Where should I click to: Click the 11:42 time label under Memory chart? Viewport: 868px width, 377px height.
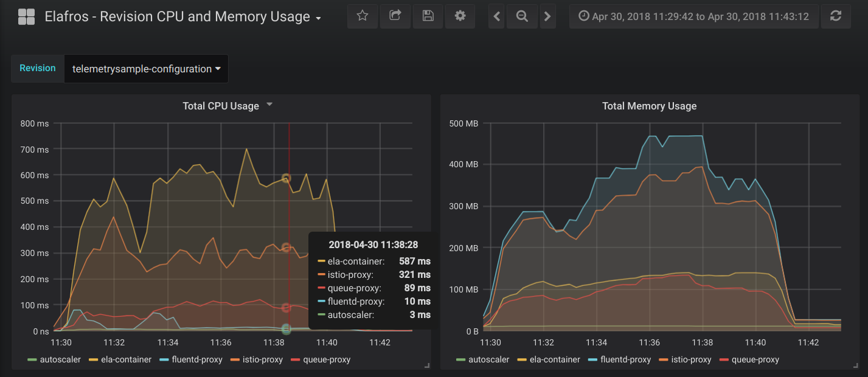[x=808, y=342]
